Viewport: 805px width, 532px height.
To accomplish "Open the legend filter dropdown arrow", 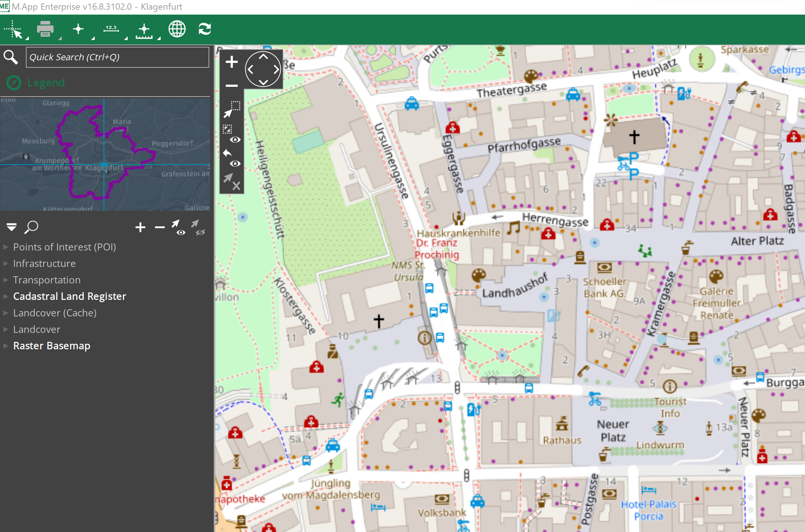I will pyautogui.click(x=11, y=227).
